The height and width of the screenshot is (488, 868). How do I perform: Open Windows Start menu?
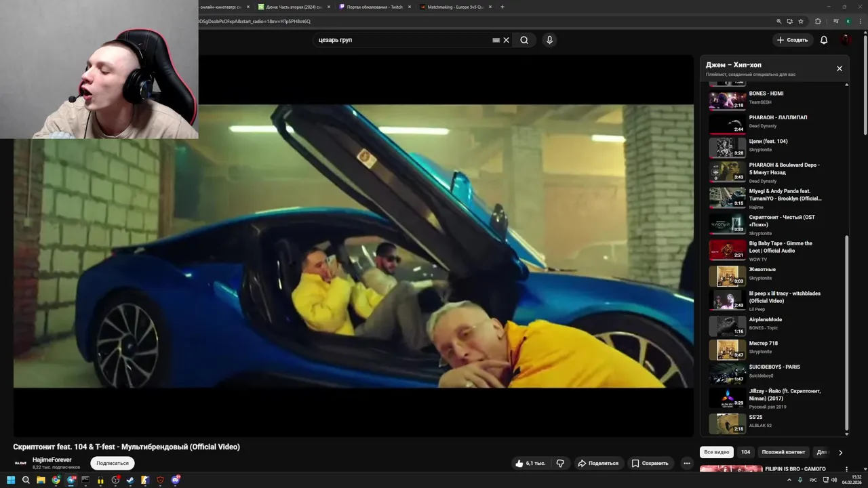click(x=11, y=480)
